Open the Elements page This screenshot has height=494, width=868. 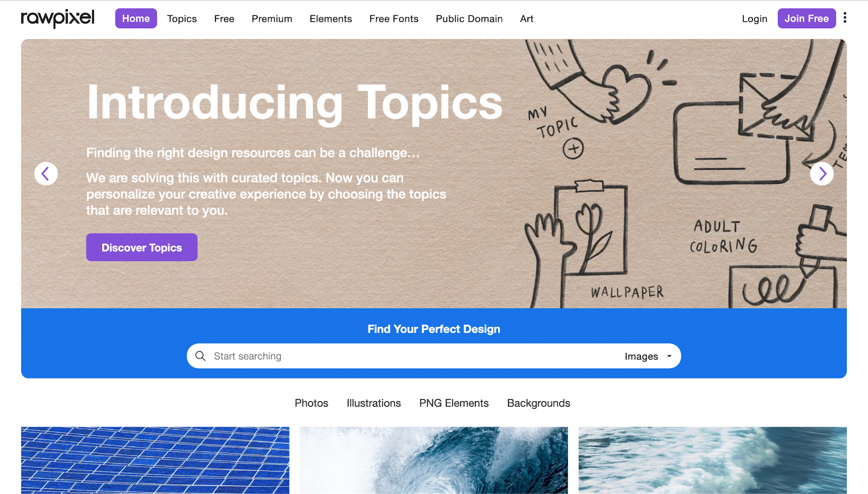pyautogui.click(x=330, y=18)
